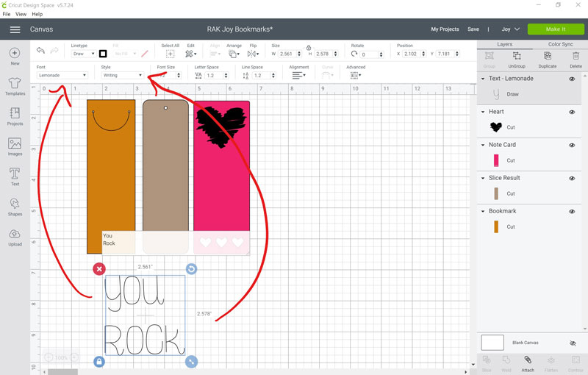Open the Images library
Image resolution: width=588 pixels, height=375 pixels.
point(15,146)
